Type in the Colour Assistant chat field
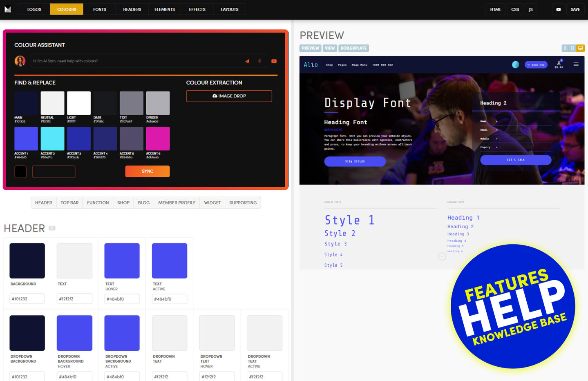The height and width of the screenshot is (381, 588). (135, 61)
